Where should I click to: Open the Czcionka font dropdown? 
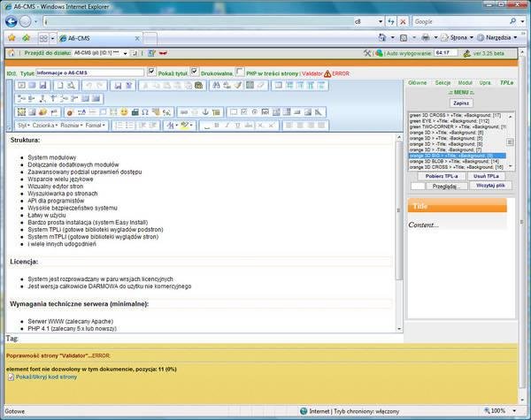click(45, 126)
